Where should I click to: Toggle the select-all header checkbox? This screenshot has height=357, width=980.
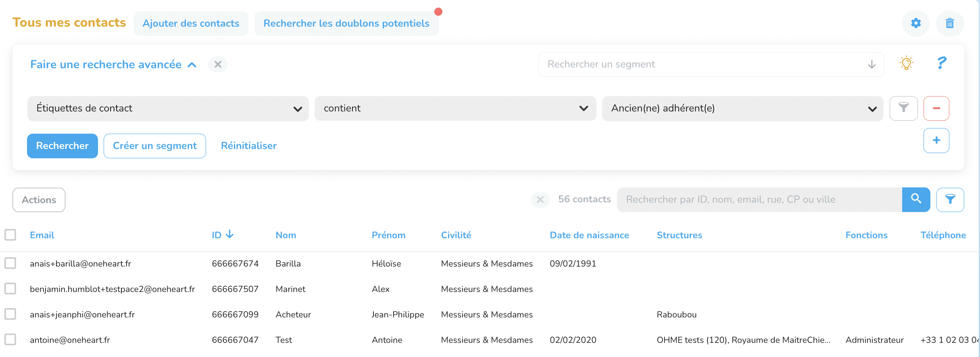click(x=10, y=235)
